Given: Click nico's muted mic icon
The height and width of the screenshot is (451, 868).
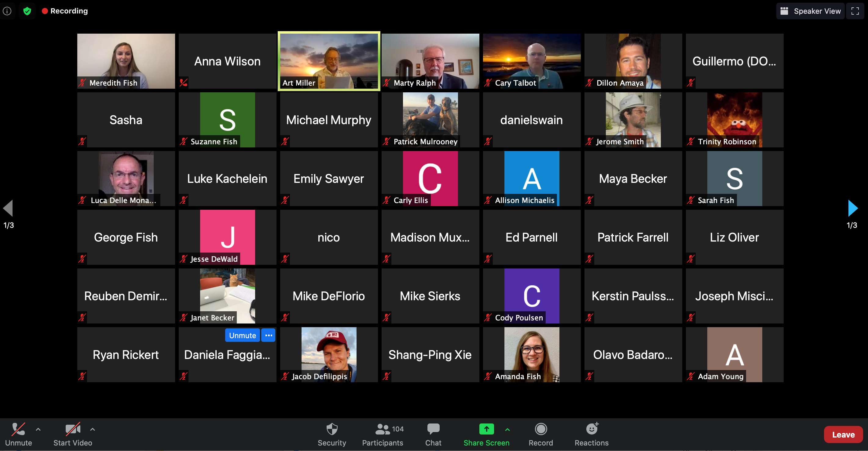Looking at the screenshot, I should [285, 259].
